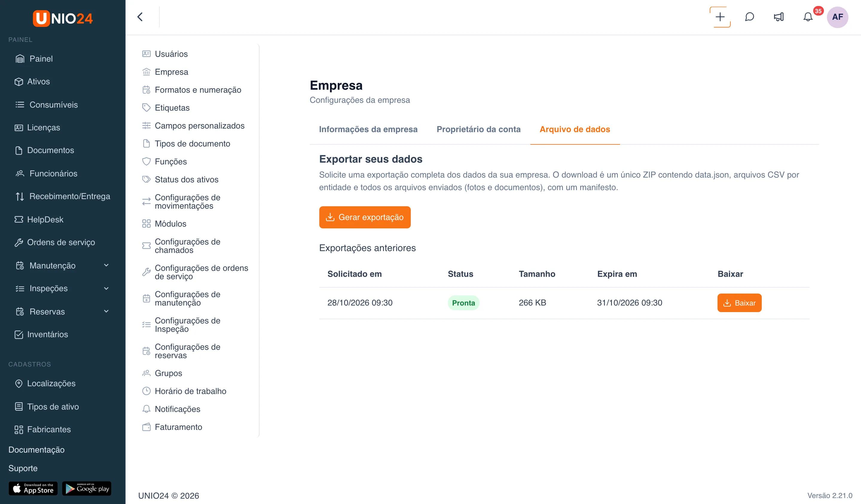Open notifications bell with 35 badge
861x504 pixels.
coord(808,17)
